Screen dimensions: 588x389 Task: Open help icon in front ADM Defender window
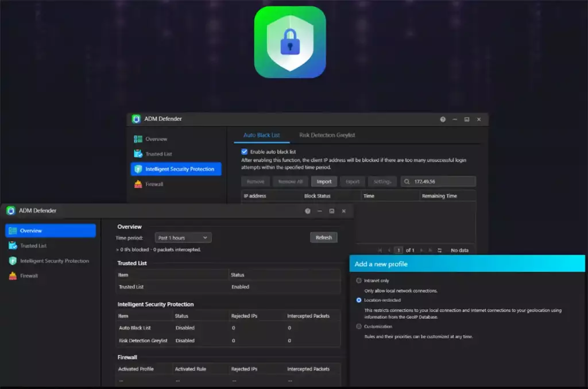point(308,211)
